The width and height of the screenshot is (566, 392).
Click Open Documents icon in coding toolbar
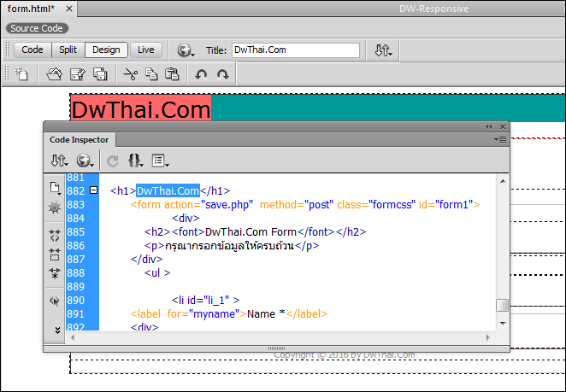point(55,188)
